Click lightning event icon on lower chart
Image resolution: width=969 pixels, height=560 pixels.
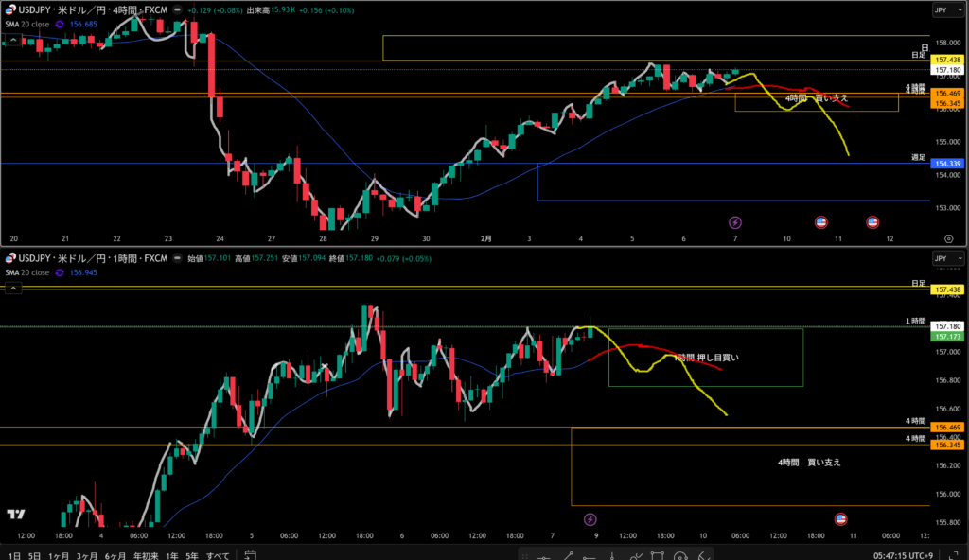590,518
